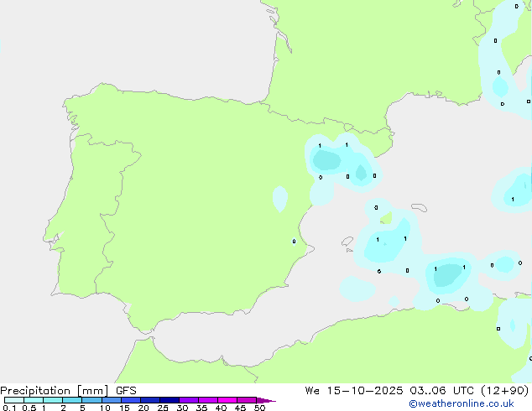Click the legend label "40"
Image resolution: width=532 pixels, height=411 pixels.
(221, 408)
